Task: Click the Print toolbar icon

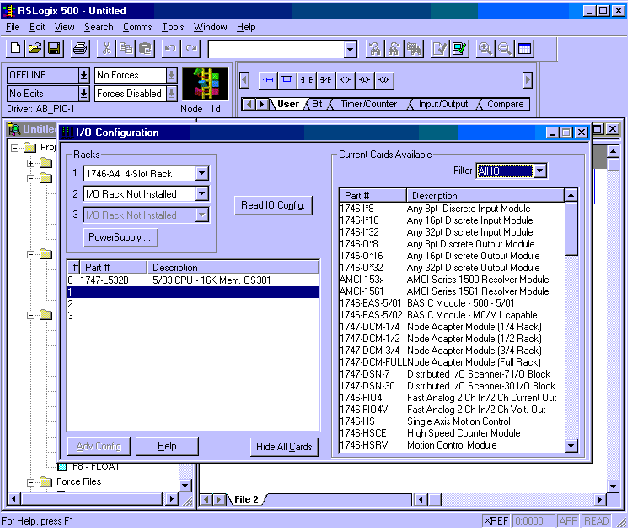Action: [80, 49]
